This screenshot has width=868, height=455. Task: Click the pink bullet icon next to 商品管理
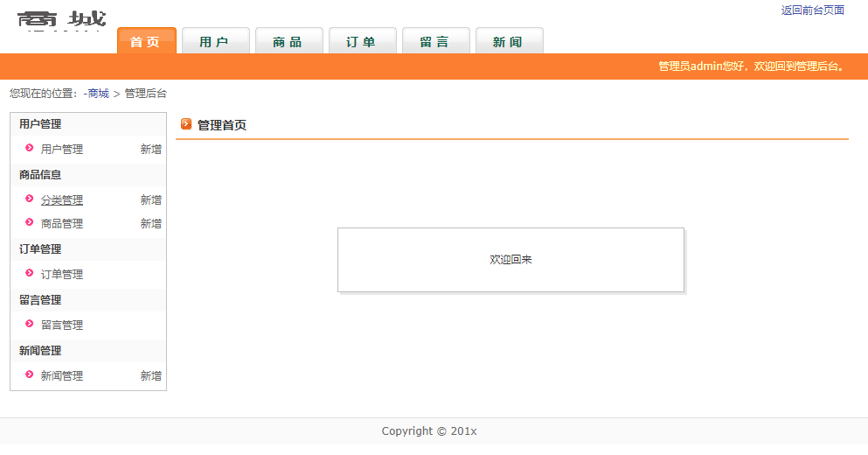point(30,222)
